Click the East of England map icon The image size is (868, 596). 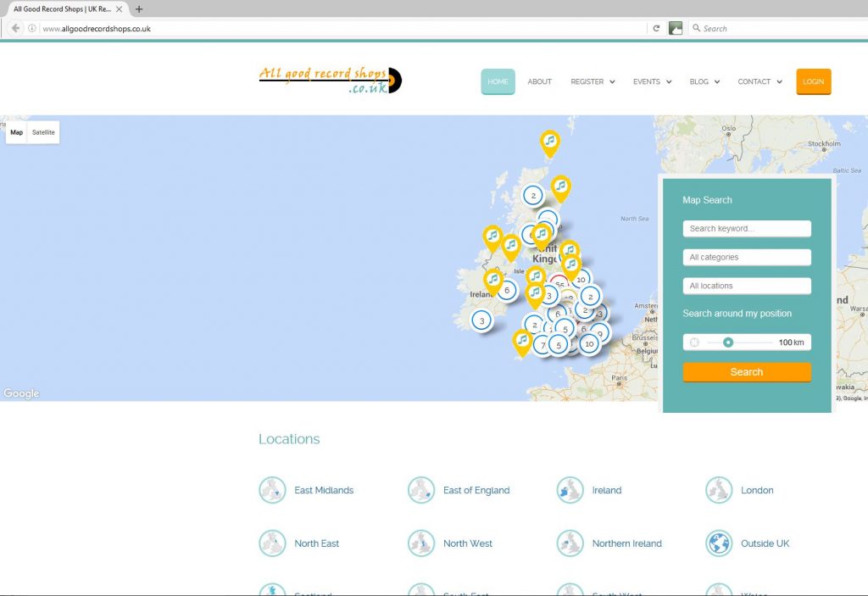click(x=421, y=490)
